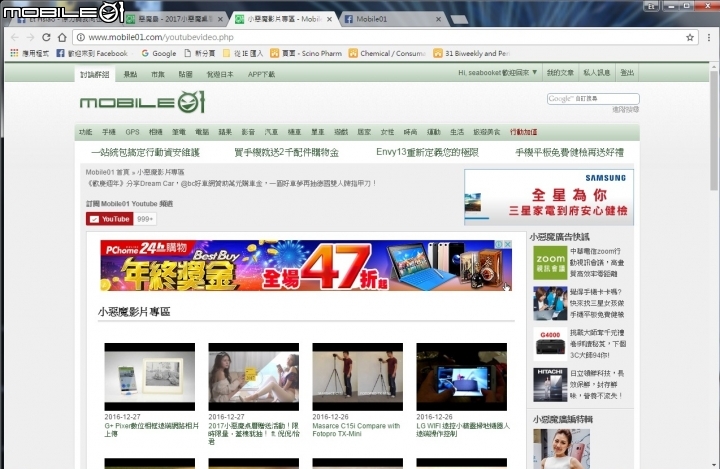This screenshot has width=720, height=469.
Task: Click the Mobile01 site logo
Action: [142, 102]
